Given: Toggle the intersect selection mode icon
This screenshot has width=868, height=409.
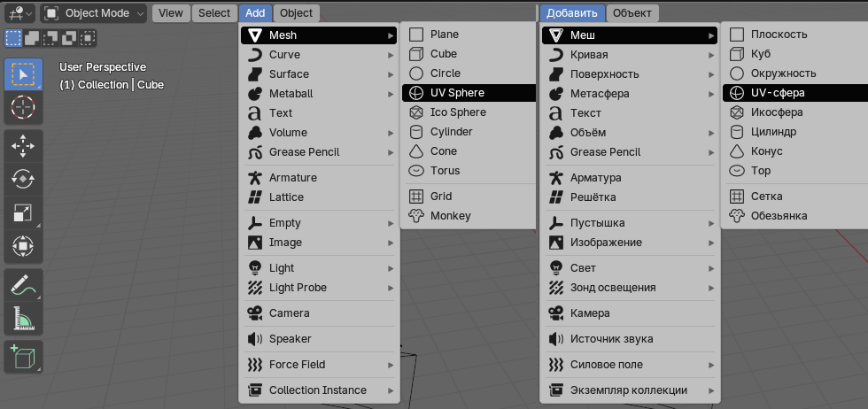Looking at the screenshot, I should point(88,38).
